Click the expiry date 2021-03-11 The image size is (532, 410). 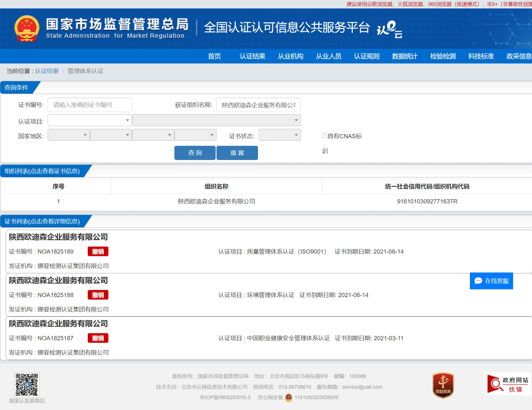pos(388,338)
